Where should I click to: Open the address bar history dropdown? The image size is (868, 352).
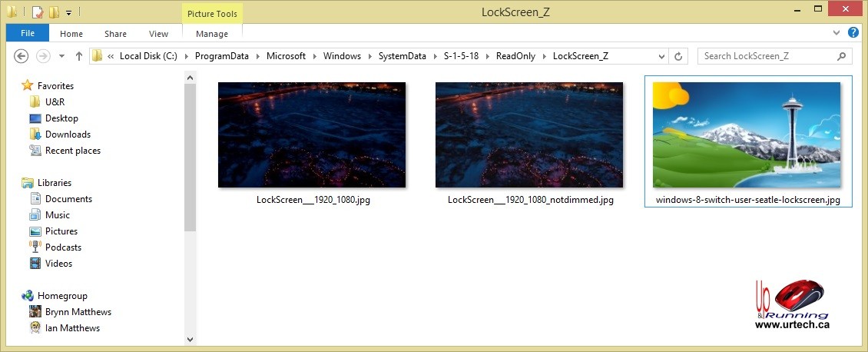pyautogui.click(x=661, y=56)
